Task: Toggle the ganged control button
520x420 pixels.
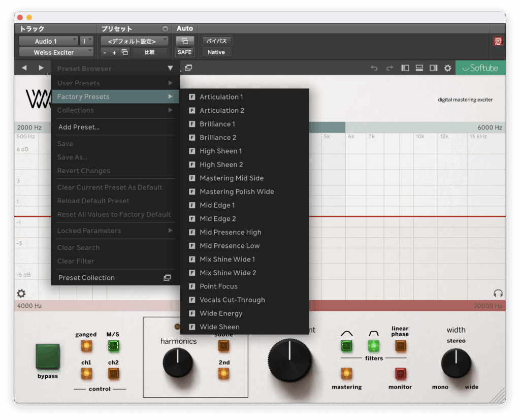Action: point(86,346)
